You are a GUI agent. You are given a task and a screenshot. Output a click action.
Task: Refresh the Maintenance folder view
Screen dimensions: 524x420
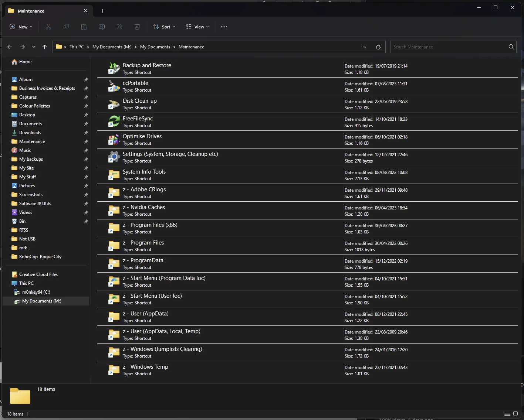click(378, 47)
